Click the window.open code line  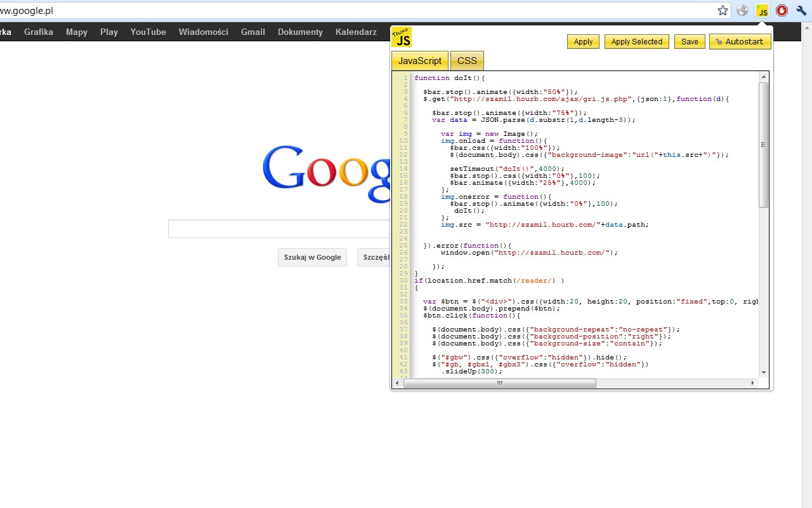coord(530,253)
